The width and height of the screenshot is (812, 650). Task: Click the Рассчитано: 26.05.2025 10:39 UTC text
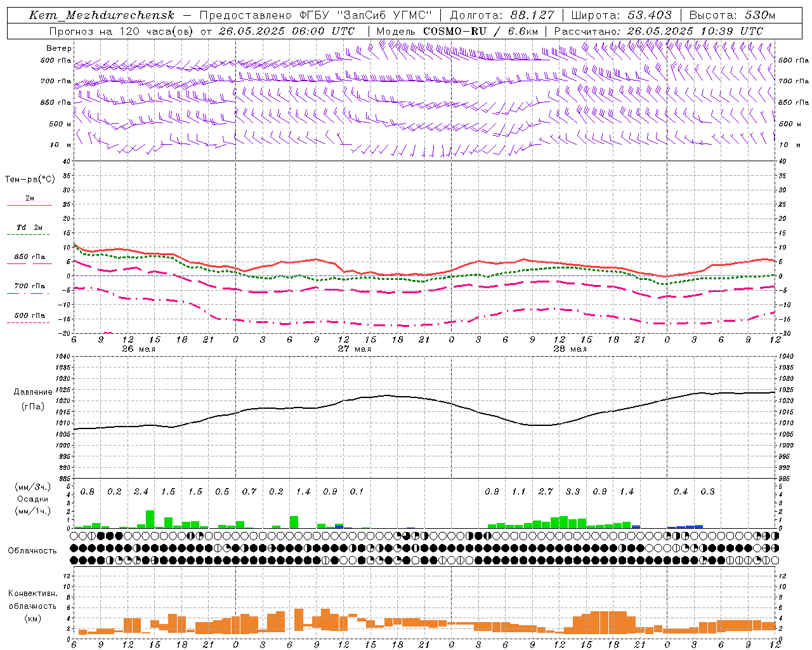[658, 31]
